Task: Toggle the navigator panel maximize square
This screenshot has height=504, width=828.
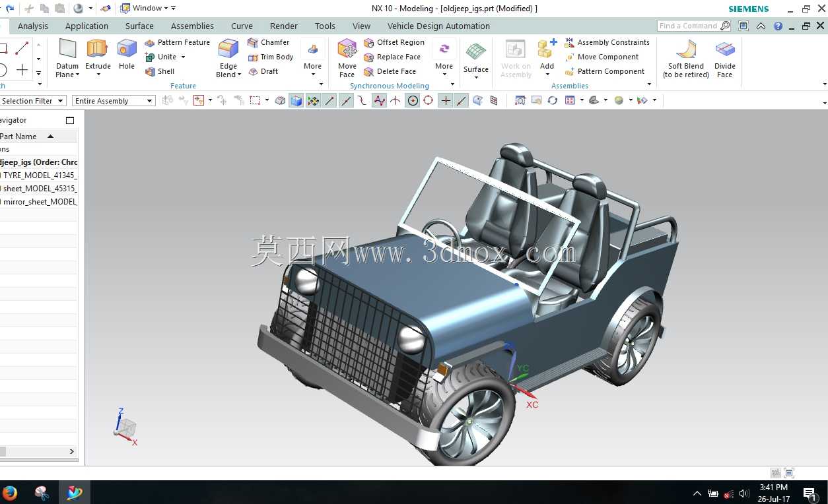Action: [70, 120]
